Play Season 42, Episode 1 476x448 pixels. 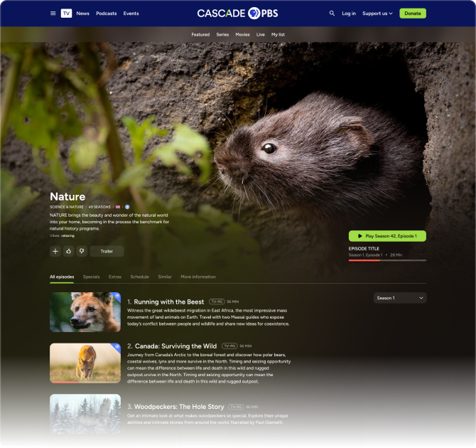pos(387,235)
